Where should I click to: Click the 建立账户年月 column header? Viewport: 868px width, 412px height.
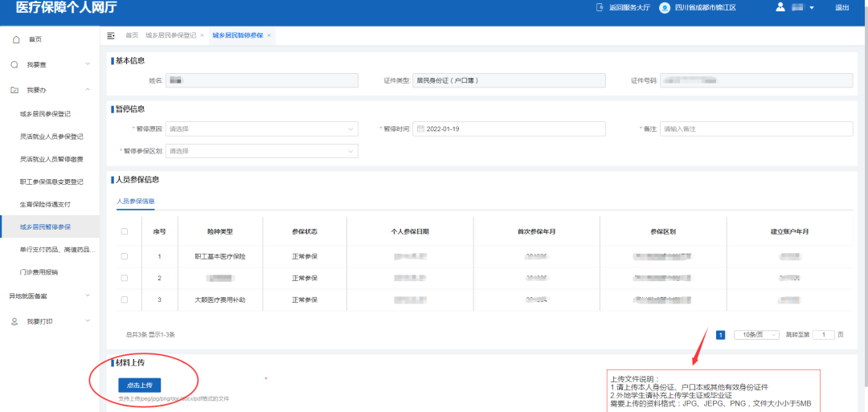[x=789, y=231]
